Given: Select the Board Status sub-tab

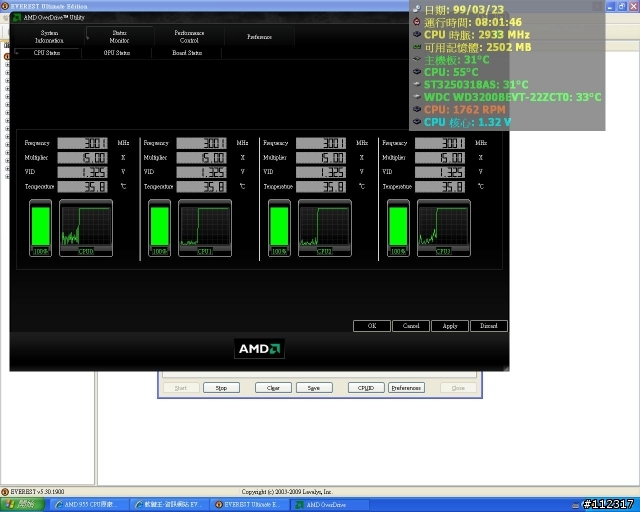Looking at the screenshot, I should coord(187,53).
